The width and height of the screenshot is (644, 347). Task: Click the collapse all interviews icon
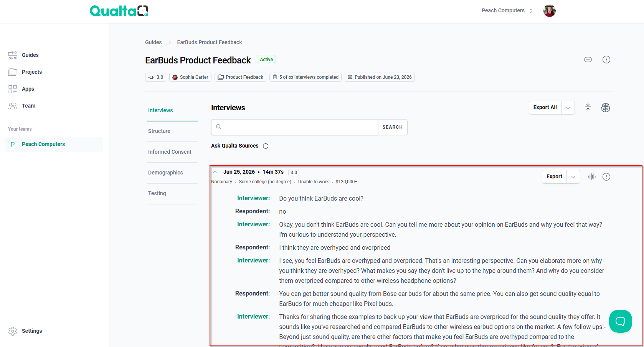[x=588, y=107]
